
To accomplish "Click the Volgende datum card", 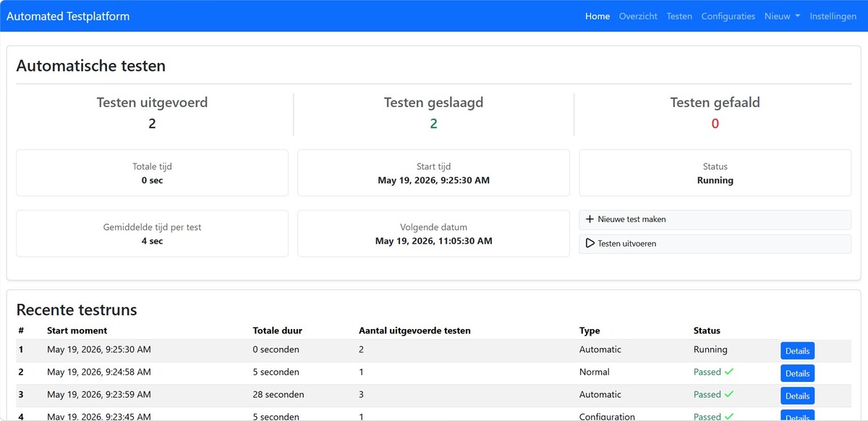I will (x=433, y=234).
